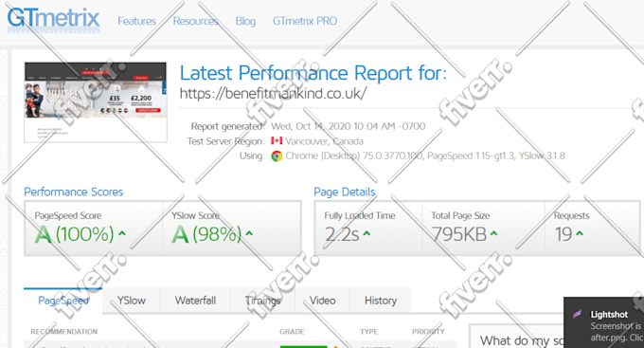
Task: Click the RECOMMENDATION column header
Action: point(64,332)
